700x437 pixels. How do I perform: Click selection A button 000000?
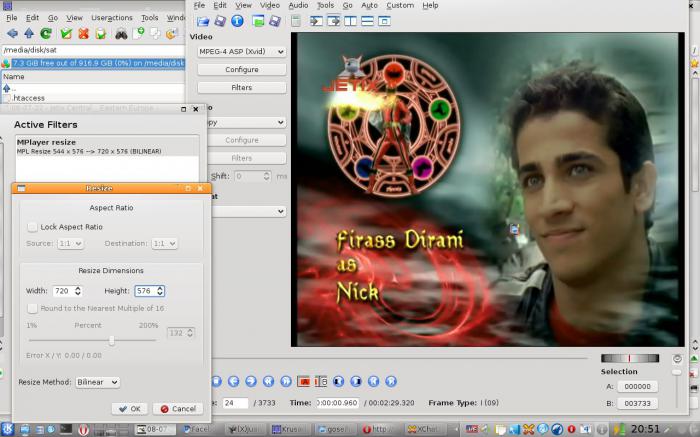click(x=638, y=387)
